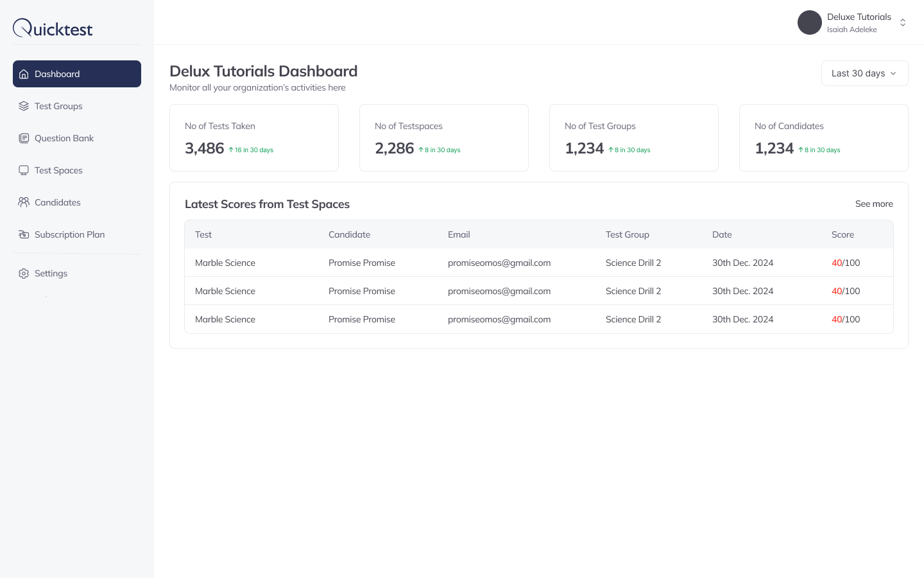Click the Score column header
The height and width of the screenshot is (578, 924).
(843, 234)
